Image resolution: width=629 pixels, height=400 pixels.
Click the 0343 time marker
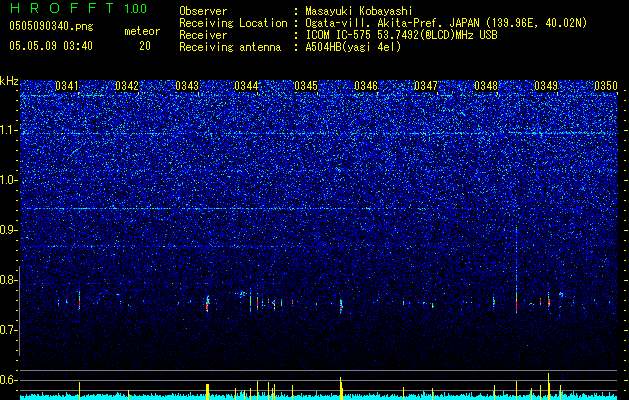click(187, 86)
